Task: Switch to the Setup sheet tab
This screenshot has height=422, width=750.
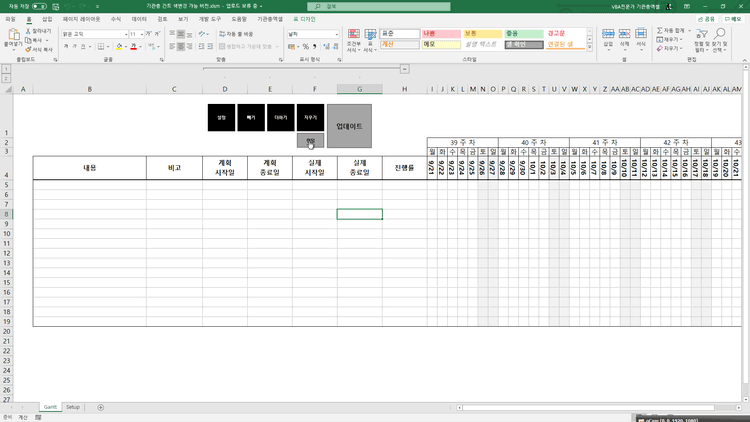Action: (x=73, y=407)
